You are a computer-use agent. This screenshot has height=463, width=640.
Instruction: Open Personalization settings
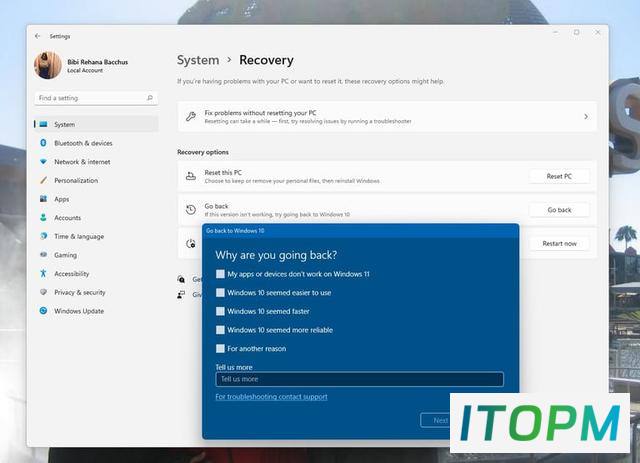tap(96, 180)
